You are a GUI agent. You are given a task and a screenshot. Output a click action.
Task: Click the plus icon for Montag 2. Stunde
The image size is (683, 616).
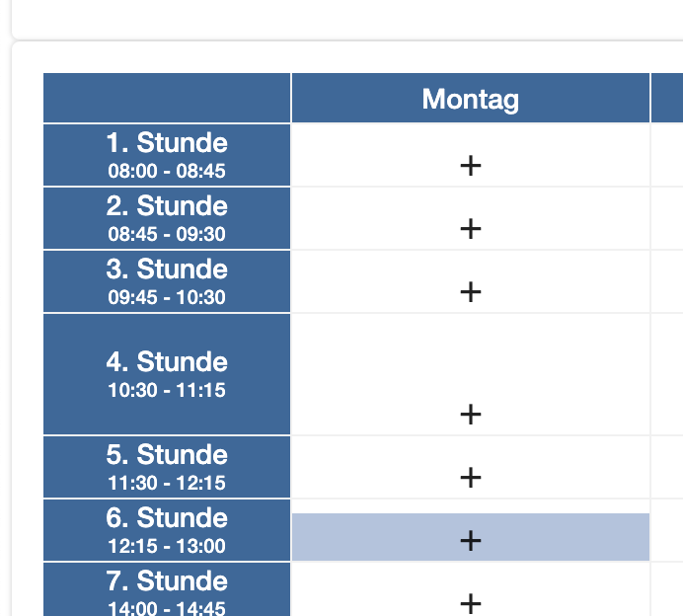click(x=471, y=229)
